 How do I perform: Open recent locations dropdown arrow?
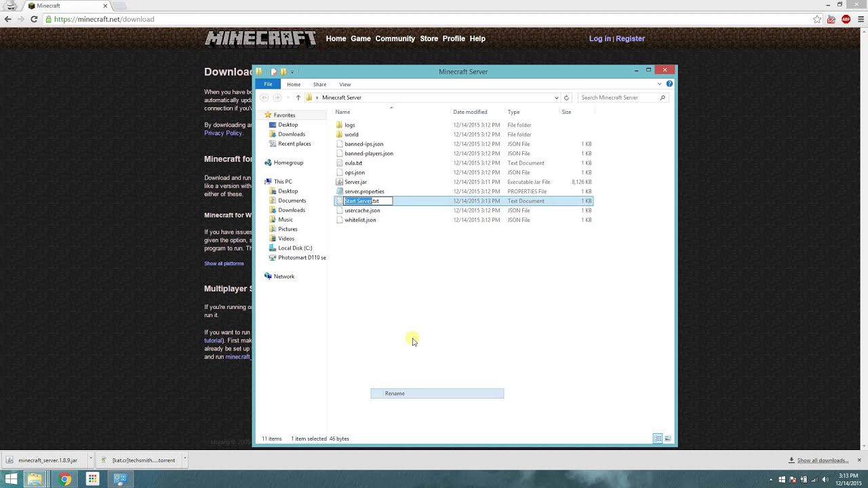click(x=288, y=98)
